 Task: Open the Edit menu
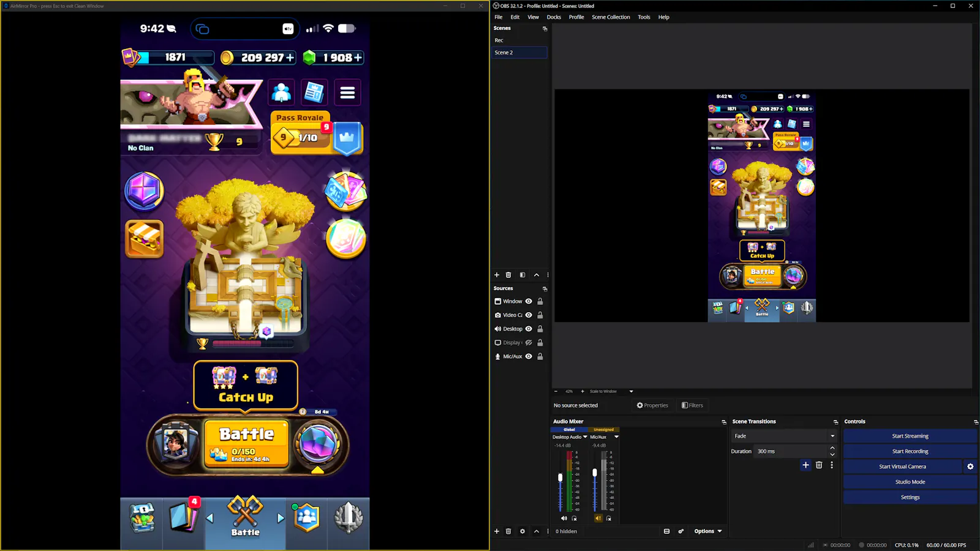(x=515, y=17)
